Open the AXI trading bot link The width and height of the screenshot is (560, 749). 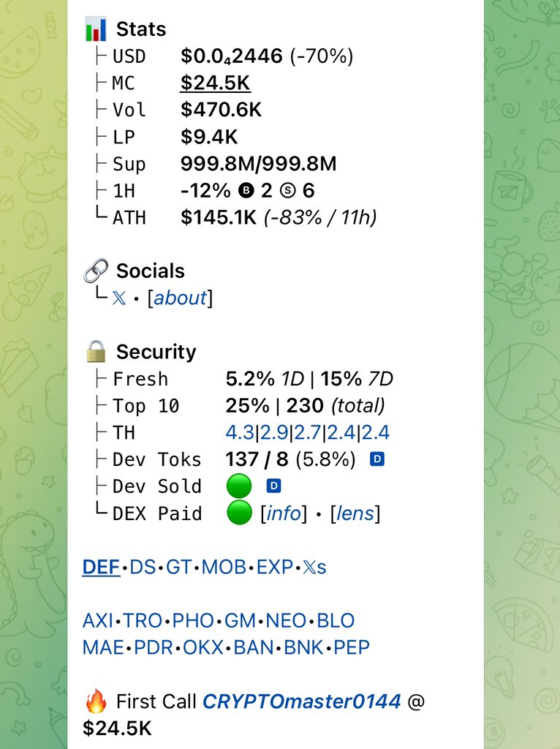pos(98,620)
